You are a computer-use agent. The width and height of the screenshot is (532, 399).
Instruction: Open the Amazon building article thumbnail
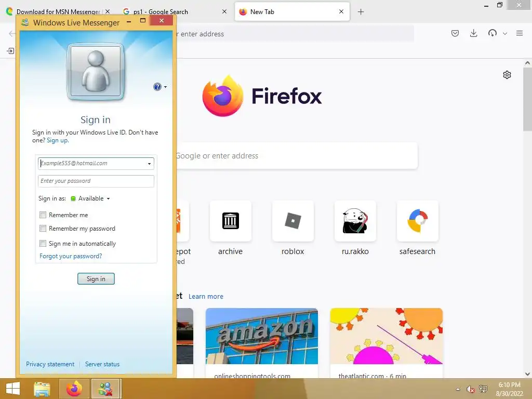262,336
